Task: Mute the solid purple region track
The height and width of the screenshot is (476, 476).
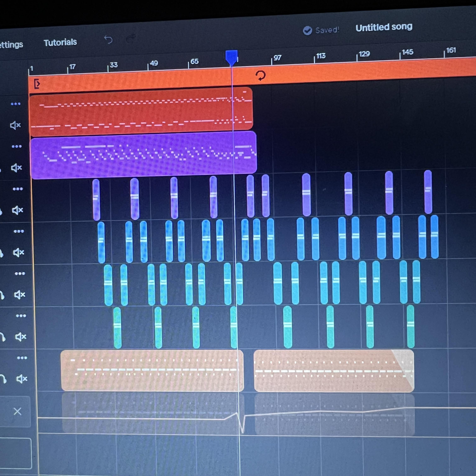Action: point(17,168)
